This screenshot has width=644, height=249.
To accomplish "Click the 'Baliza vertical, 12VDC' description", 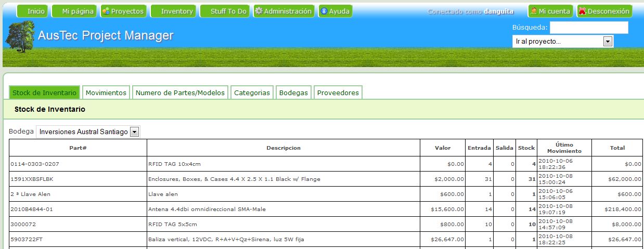I will click(226, 240).
